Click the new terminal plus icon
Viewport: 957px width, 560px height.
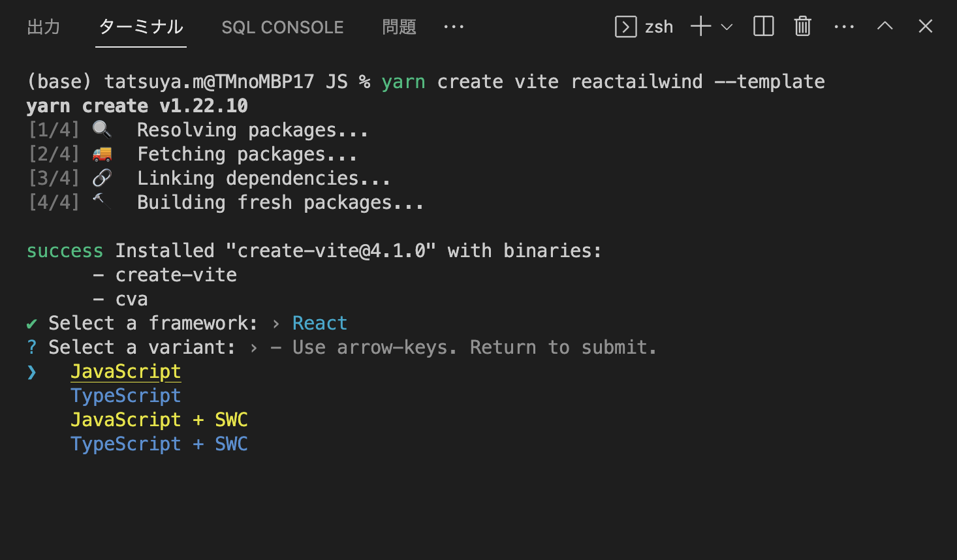(700, 27)
